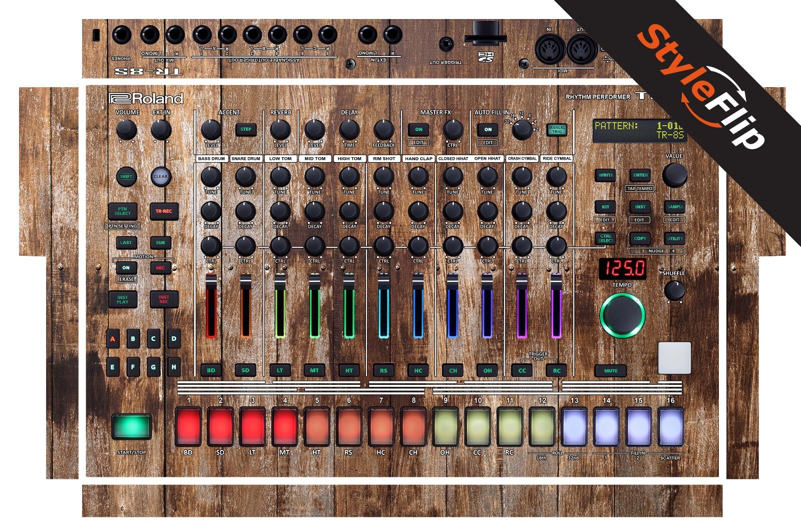Image resolution: width=801 pixels, height=532 pixels.
Task: Click the EXT IN knob
Action: coord(161,130)
